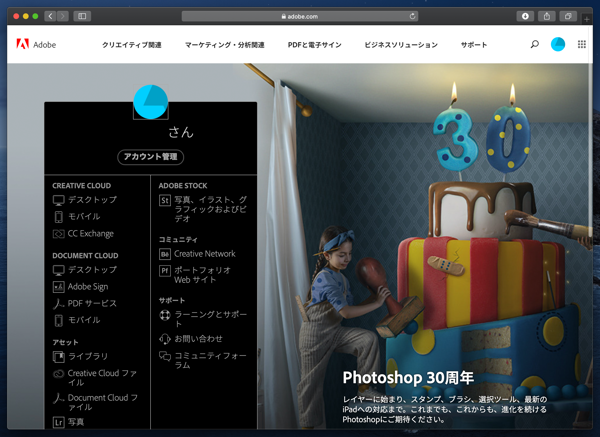Open Adobe Sign link

point(88,287)
